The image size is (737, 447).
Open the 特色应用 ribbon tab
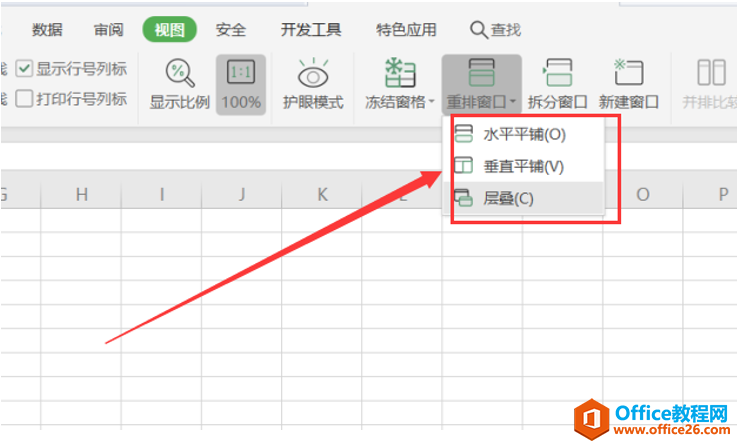[x=406, y=30]
